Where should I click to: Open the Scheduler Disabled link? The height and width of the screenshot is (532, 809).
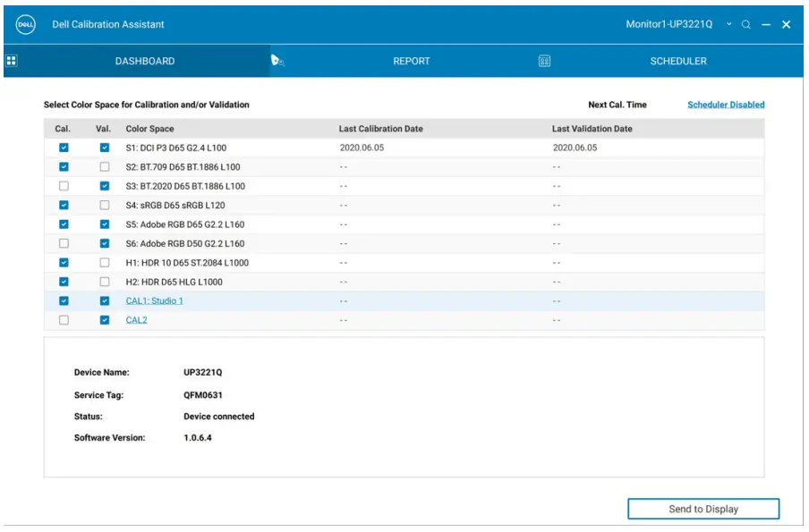coord(726,105)
